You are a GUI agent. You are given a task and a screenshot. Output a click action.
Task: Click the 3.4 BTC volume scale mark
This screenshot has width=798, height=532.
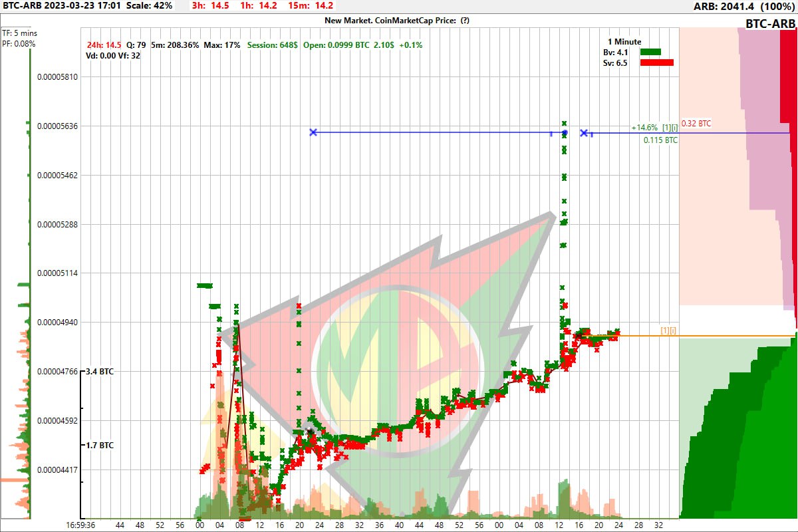[x=100, y=372]
